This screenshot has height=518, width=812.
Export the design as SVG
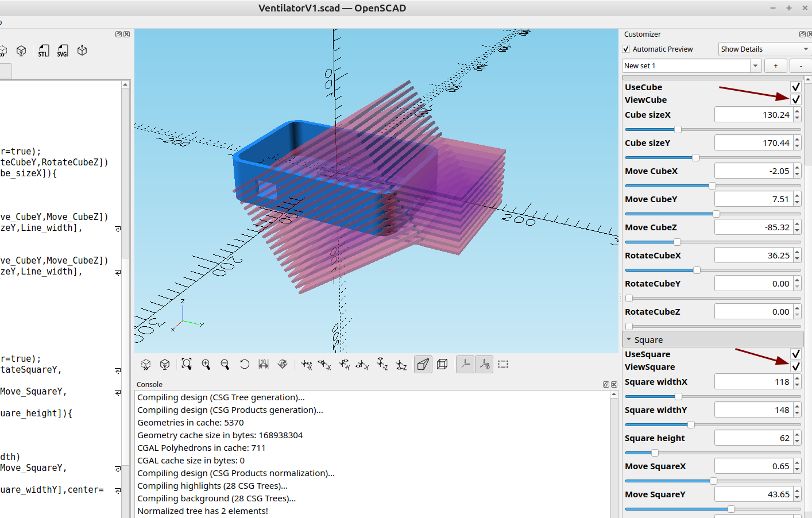tap(63, 51)
